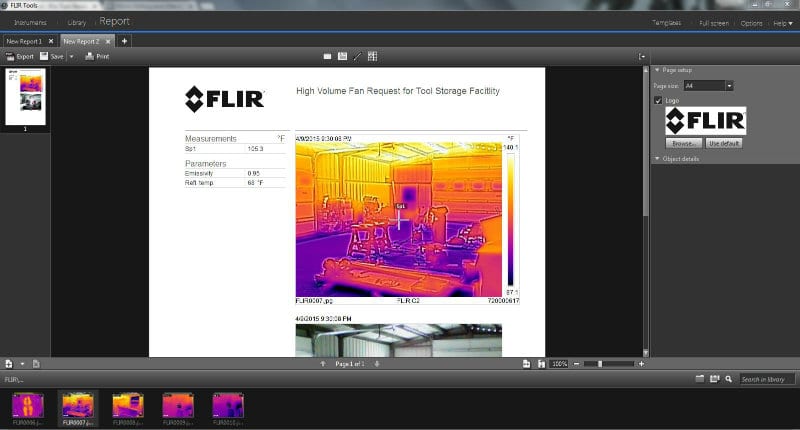Click the Save disk icon
The width and height of the screenshot is (800, 430).
pyautogui.click(x=44, y=57)
